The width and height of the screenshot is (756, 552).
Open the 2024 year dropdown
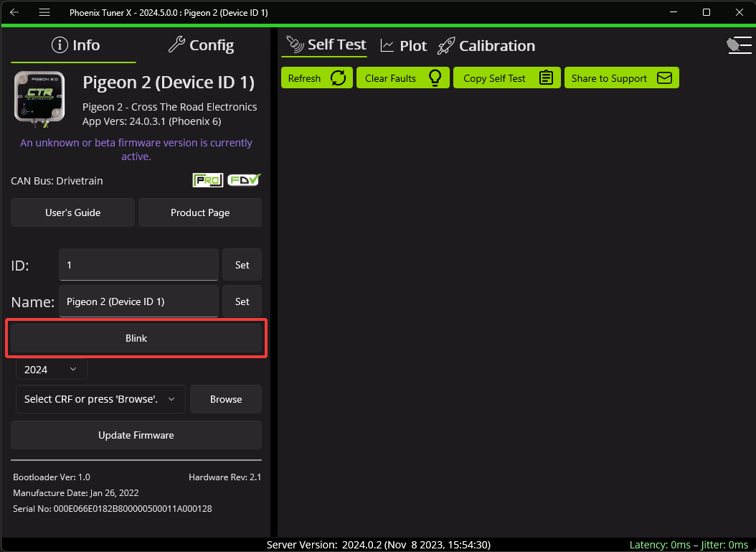click(52, 369)
